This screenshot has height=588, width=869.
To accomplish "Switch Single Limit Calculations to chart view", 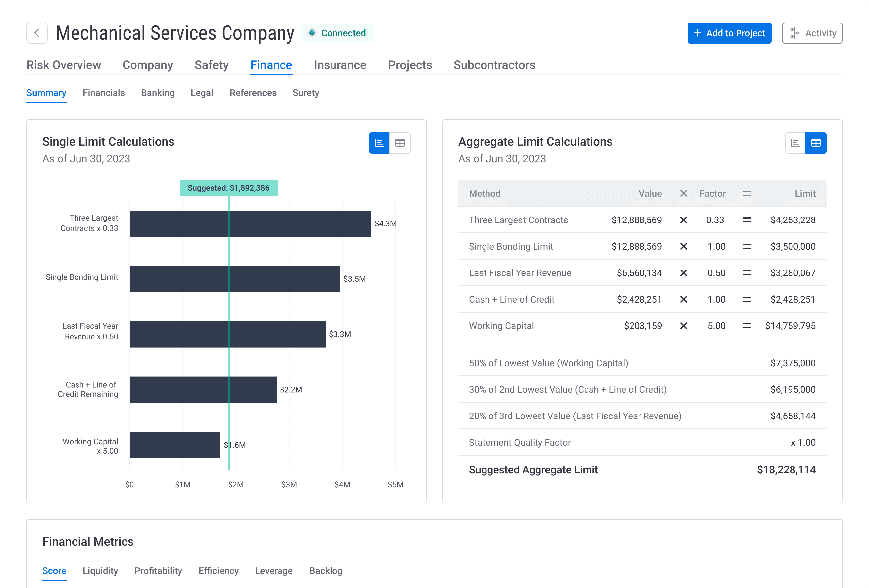I will (x=379, y=143).
